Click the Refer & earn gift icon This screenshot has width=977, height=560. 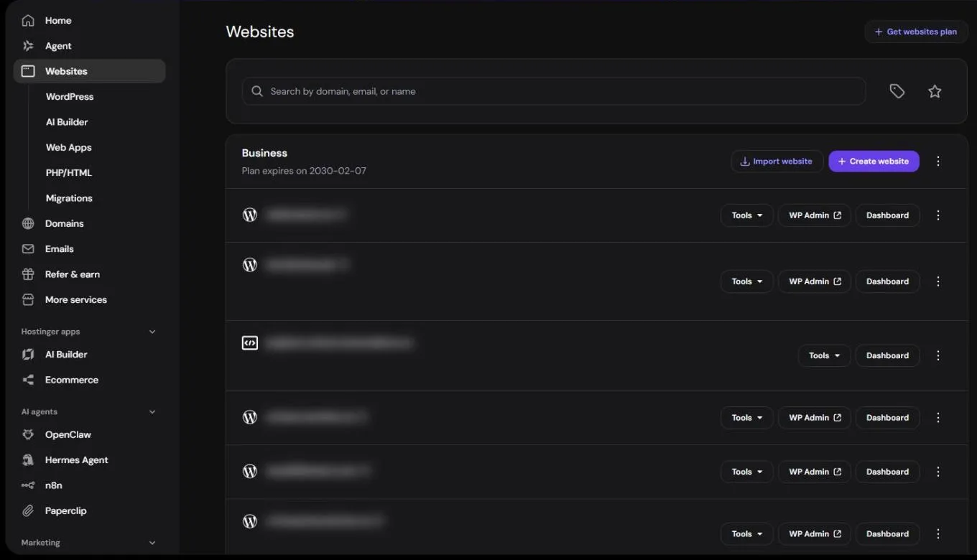(28, 274)
